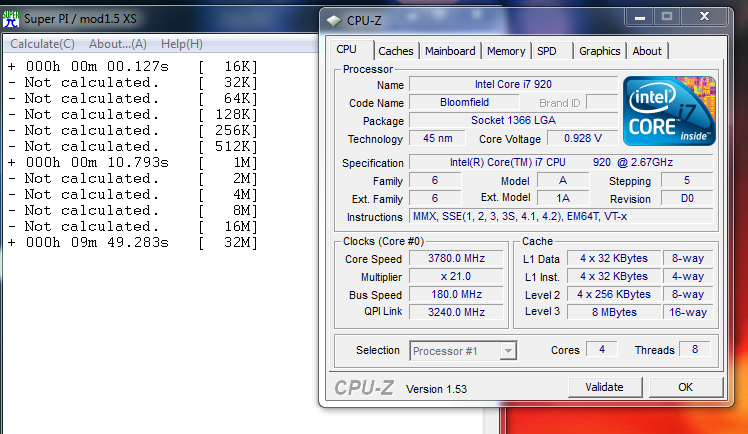The width and height of the screenshot is (748, 434).
Task: Click the Intel Core i7 inside logo
Action: coord(669,111)
